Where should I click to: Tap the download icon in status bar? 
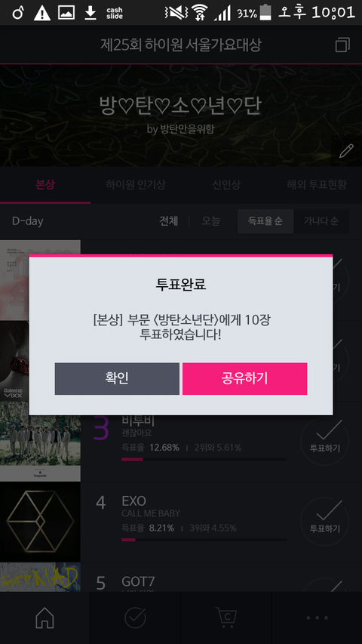click(x=90, y=13)
